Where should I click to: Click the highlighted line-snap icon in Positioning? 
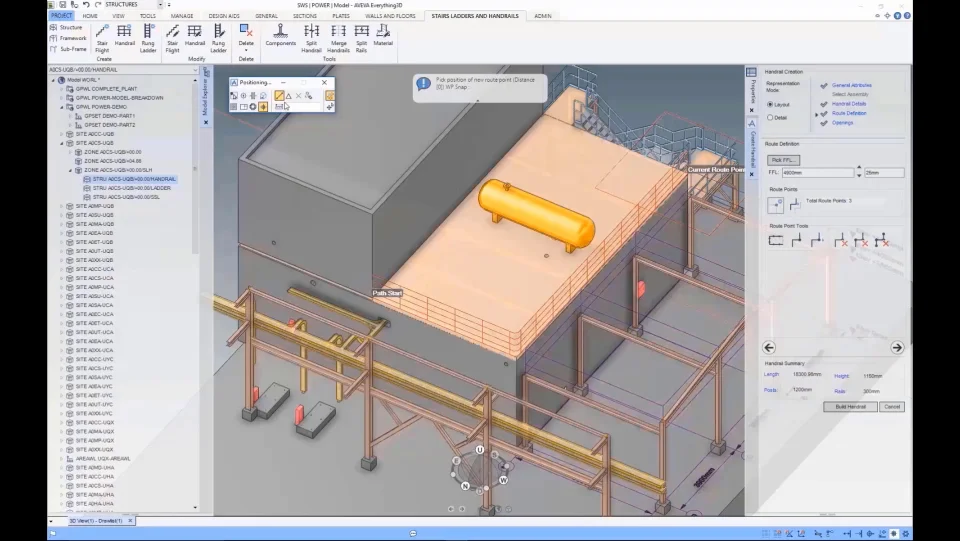coord(279,95)
